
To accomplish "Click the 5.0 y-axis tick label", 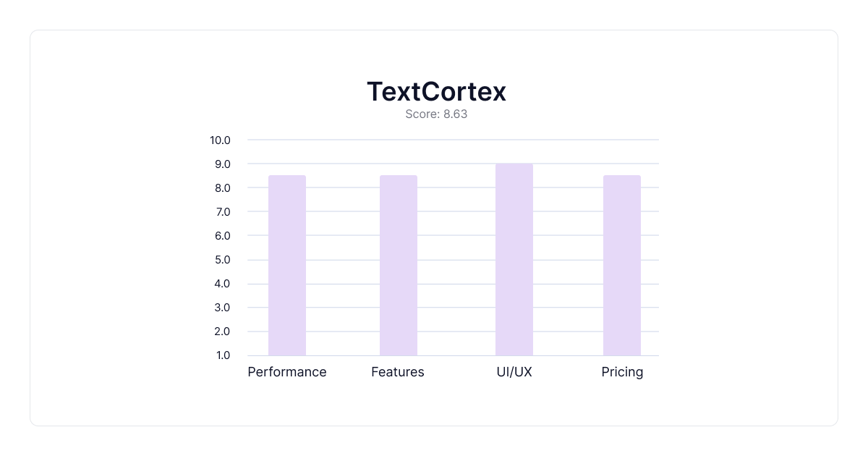I will tap(222, 260).
